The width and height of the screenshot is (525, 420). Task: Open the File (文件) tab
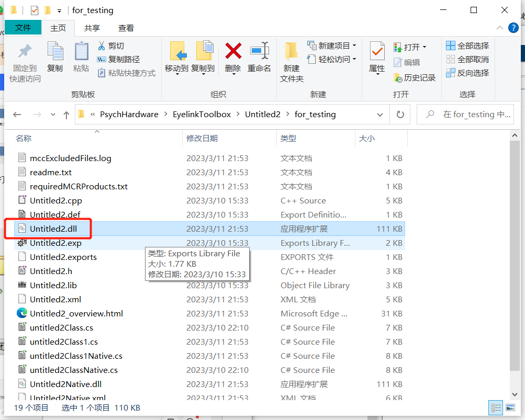(23, 28)
